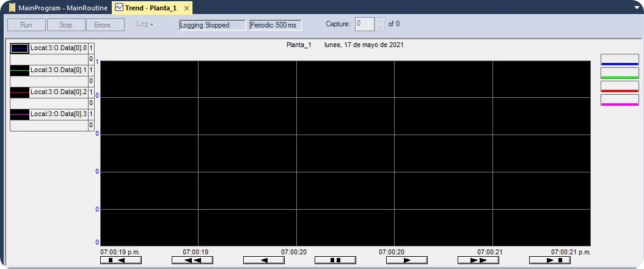Click green line sample for Data[0].1
This screenshot has height=269, width=644.
[20, 71]
